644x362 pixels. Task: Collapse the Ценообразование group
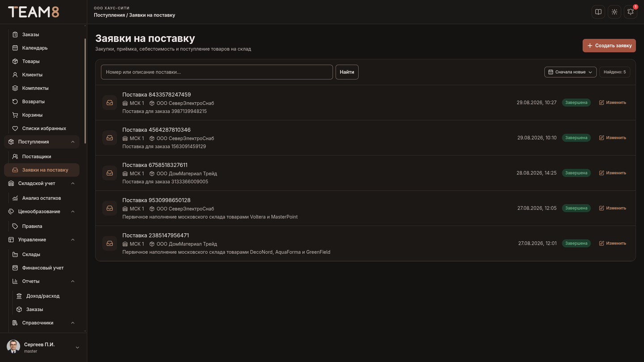[x=42, y=211]
